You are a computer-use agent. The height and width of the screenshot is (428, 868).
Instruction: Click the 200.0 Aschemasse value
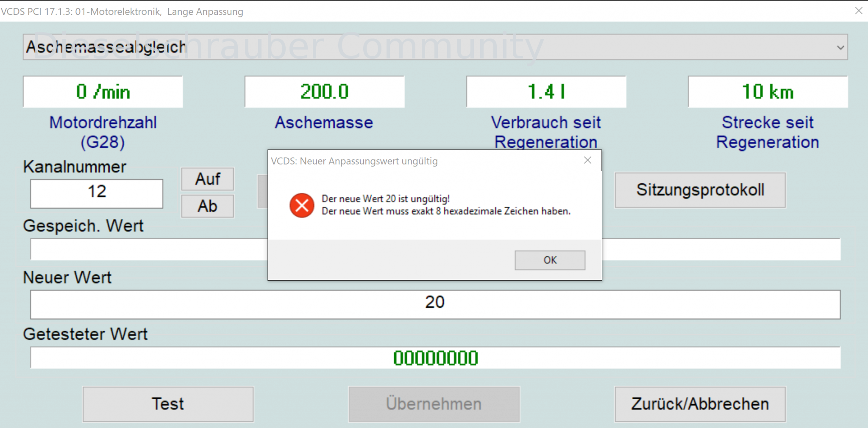325,91
